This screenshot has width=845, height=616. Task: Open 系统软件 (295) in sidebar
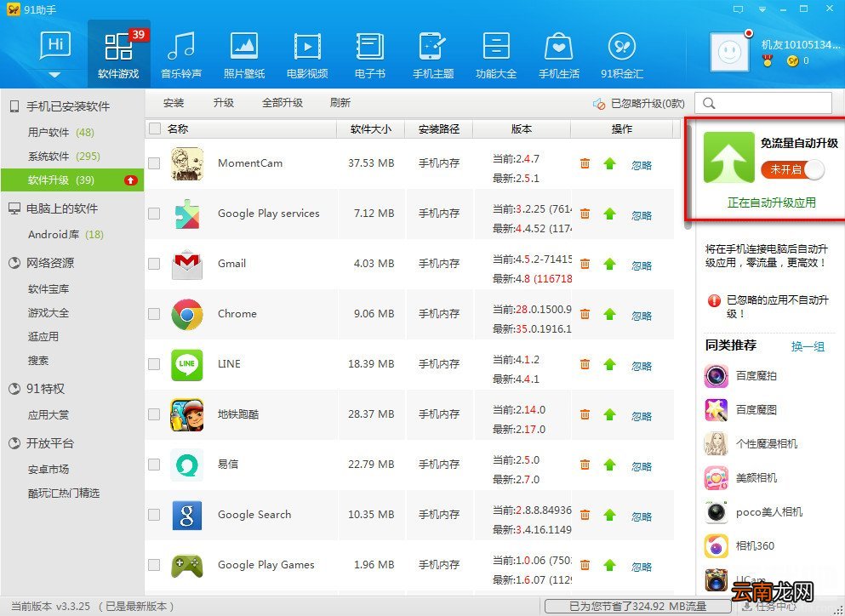click(64, 157)
